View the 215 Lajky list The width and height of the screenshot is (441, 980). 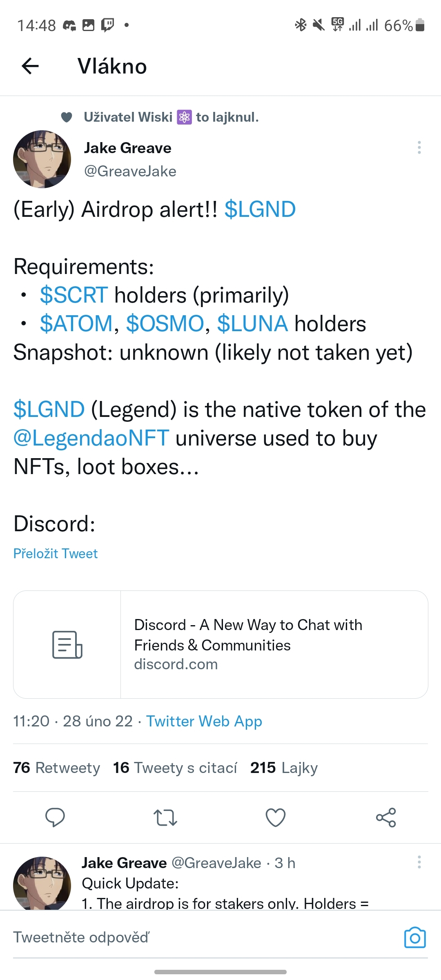pos(284,768)
